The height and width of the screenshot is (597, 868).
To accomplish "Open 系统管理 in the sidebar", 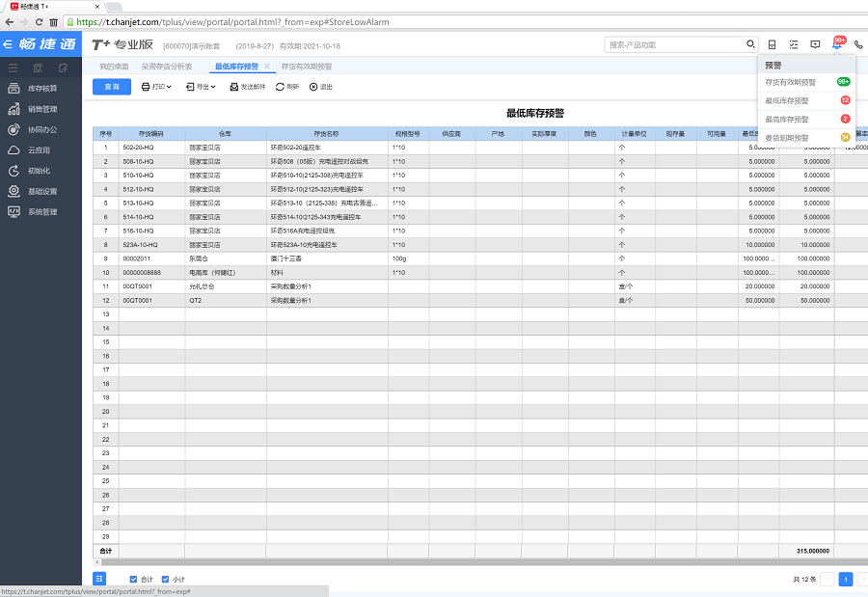I will (x=41, y=211).
